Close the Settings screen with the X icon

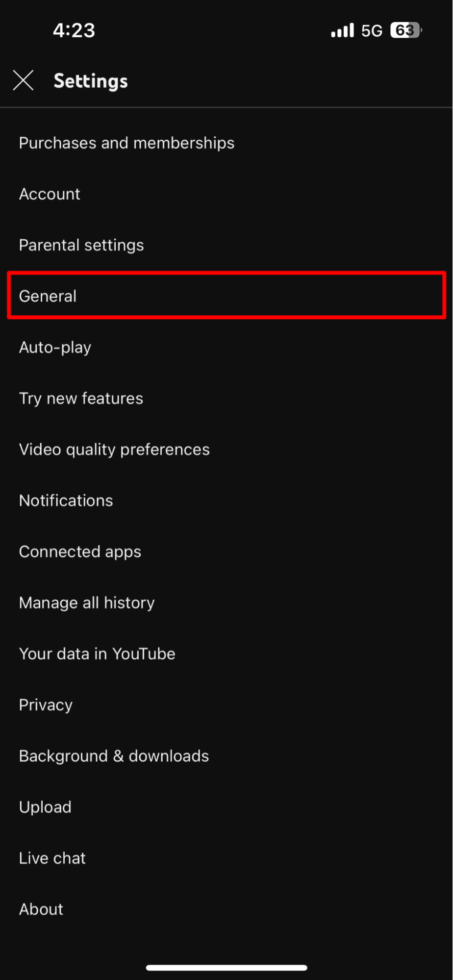(23, 80)
